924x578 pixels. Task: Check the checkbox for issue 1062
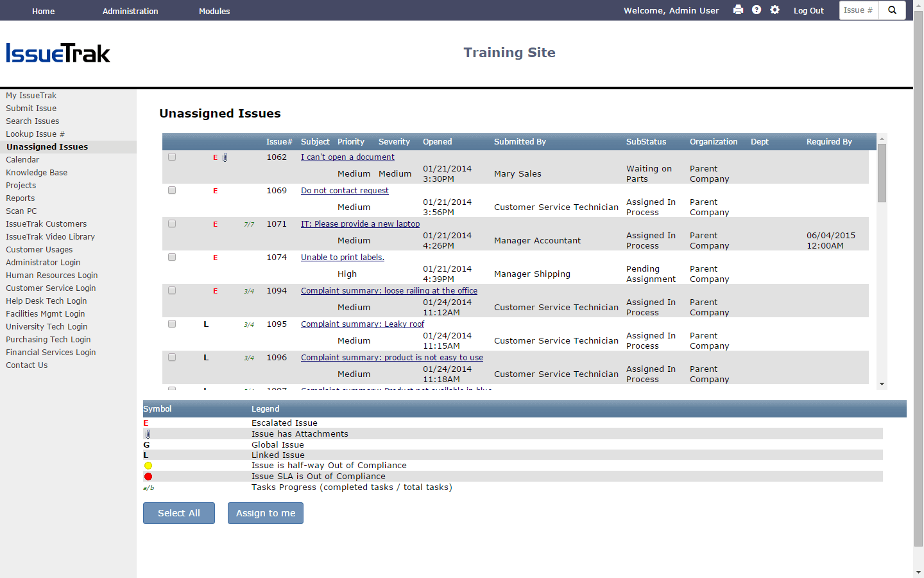[171, 156]
